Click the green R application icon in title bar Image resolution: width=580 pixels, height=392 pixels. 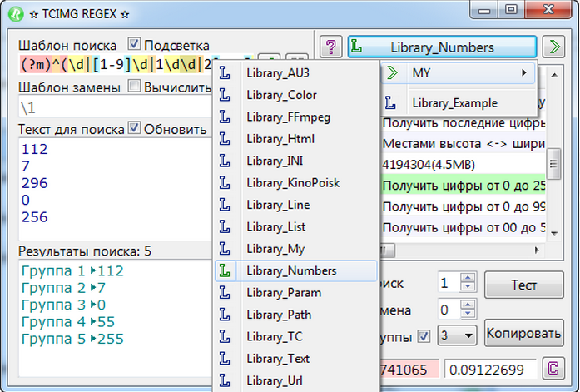16,14
